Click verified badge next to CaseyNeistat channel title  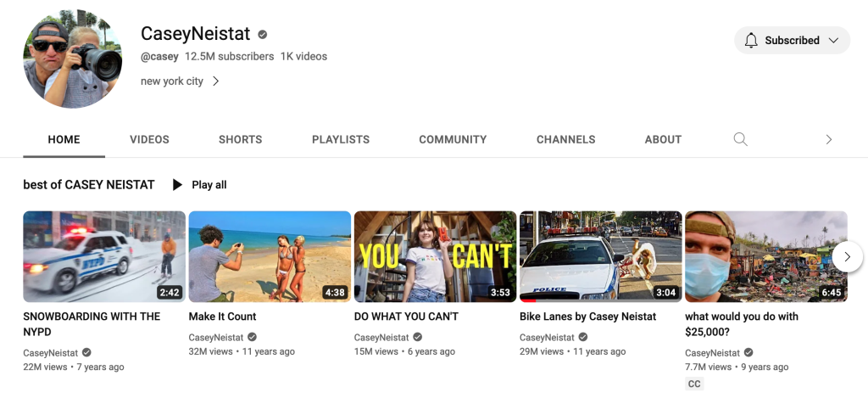point(263,34)
